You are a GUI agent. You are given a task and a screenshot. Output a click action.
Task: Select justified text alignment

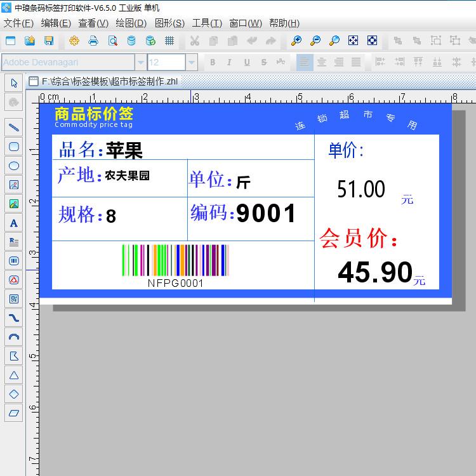pyautogui.click(x=356, y=62)
